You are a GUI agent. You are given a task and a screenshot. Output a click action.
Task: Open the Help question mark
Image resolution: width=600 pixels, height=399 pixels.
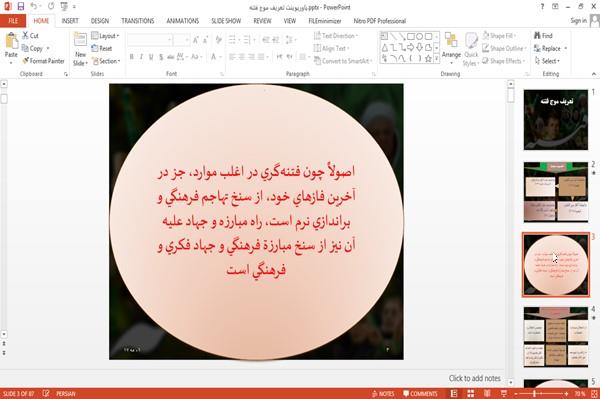[x=542, y=7]
